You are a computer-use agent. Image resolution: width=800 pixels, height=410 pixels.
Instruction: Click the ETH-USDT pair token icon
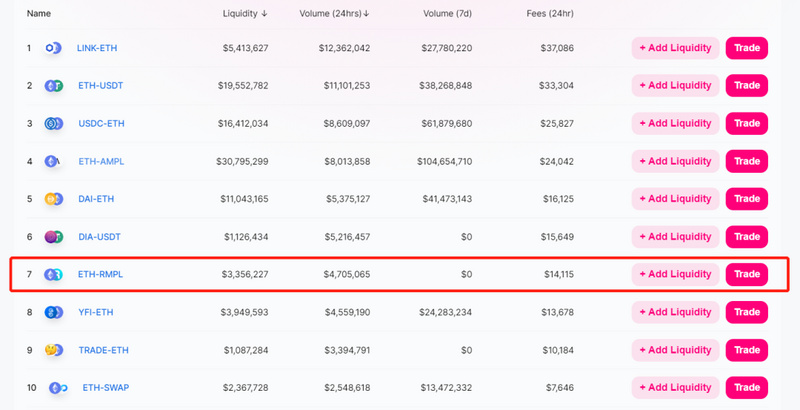pos(53,86)
